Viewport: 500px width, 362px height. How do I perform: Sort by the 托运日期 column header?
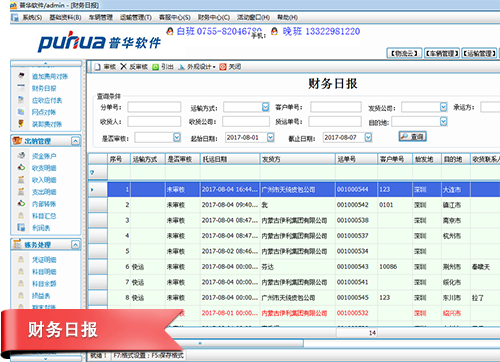tap(230, 159)
